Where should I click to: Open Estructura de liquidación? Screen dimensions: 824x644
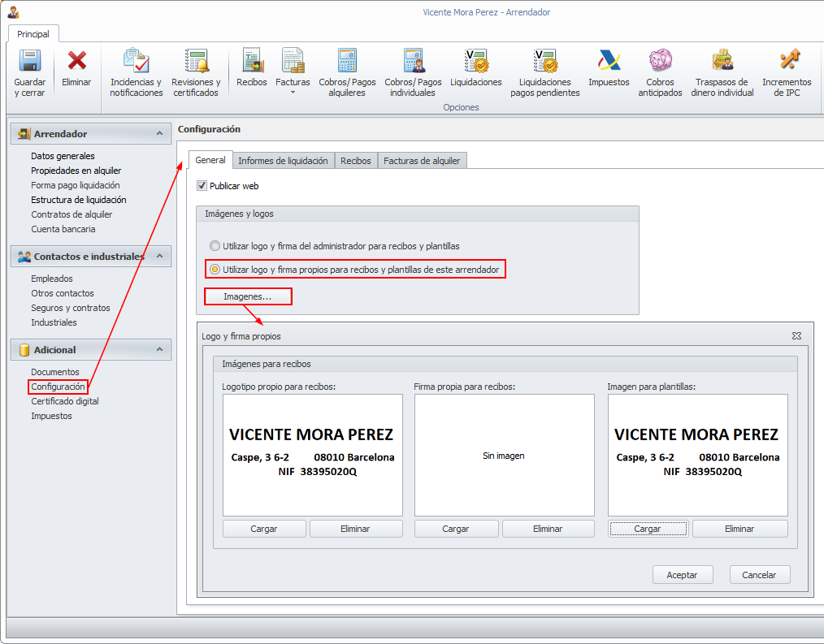pyautogui.click(x=78, y=200)
